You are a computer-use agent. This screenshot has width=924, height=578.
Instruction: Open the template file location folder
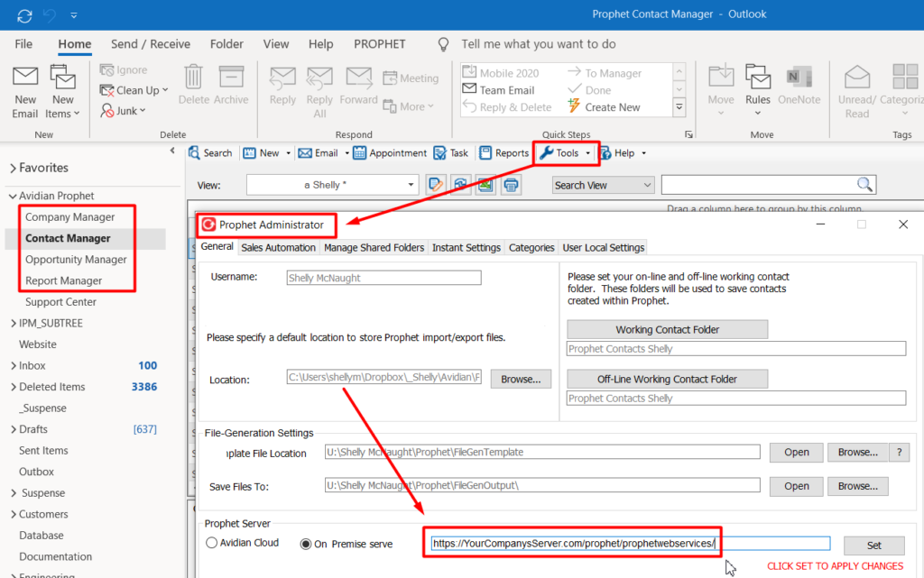click(796, 452)
